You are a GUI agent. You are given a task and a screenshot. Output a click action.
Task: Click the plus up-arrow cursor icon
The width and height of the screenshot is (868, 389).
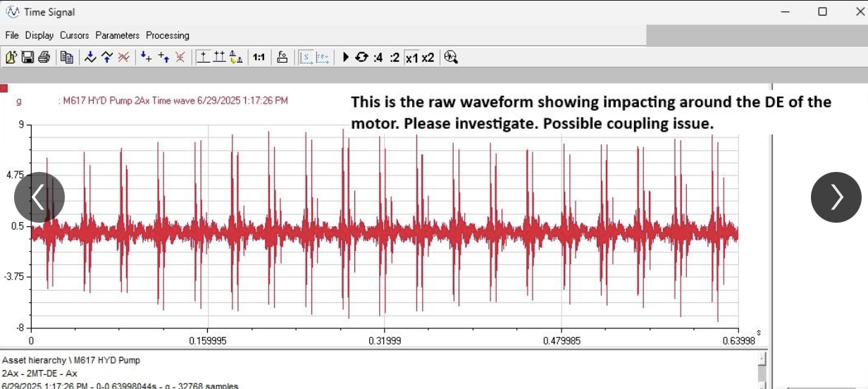click(163, 57)
